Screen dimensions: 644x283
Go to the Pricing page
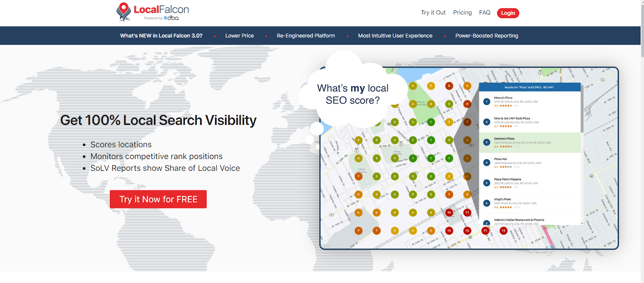coord(462,12)
